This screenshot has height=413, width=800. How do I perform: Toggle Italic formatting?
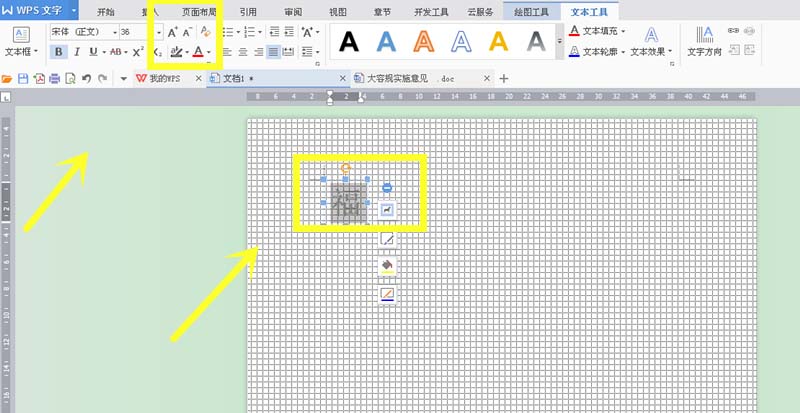click(x=75, y=51)
